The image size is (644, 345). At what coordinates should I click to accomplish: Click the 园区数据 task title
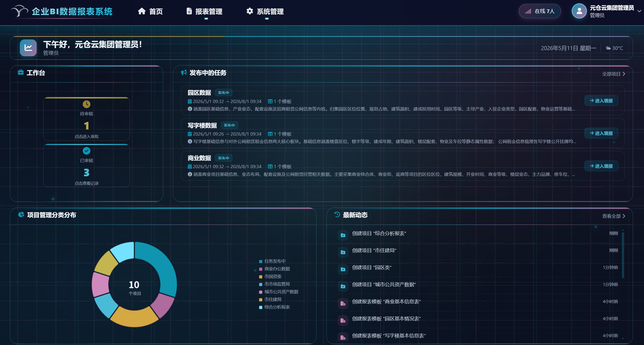(199, 93)
